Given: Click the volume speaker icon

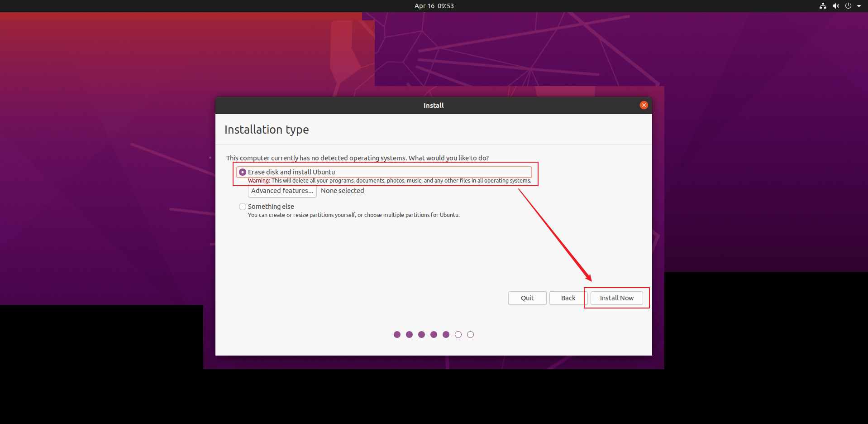Looking at the screenshot, I should coord(835,6).
